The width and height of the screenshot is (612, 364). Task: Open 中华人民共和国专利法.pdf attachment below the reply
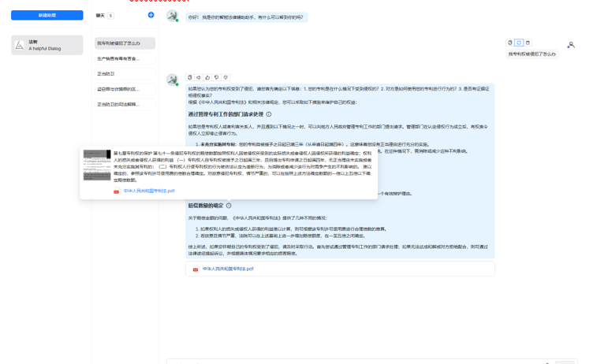tap(227, 269)
